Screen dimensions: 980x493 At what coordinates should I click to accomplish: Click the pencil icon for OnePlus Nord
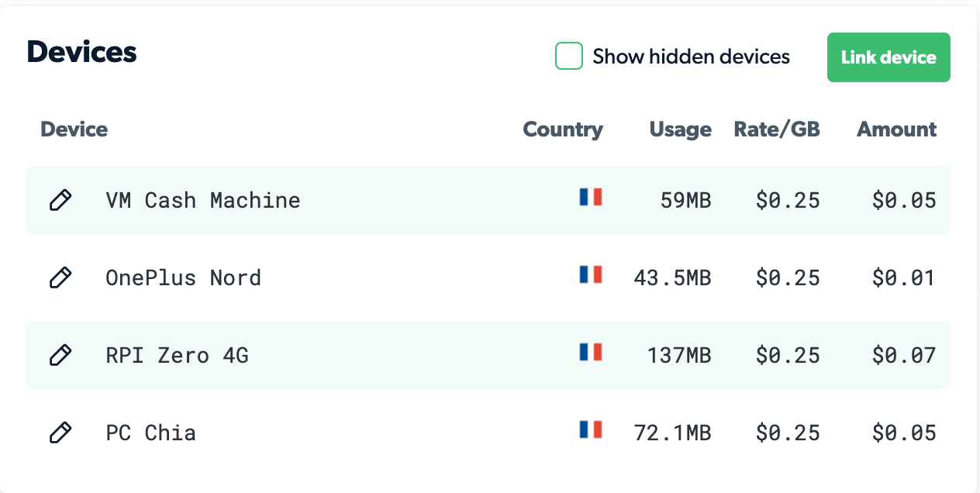pos(60,278)
